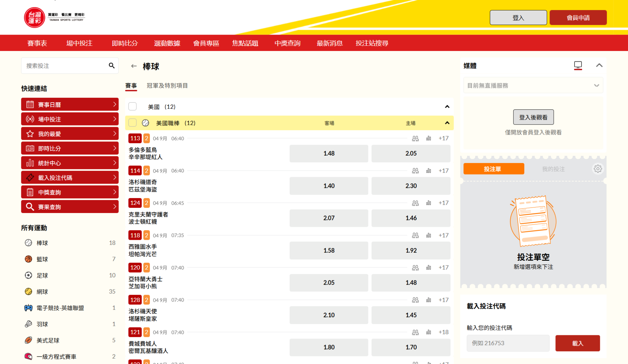Tick the 美國 (12) checkbox
This screenshot has width=628, height=364.
132,107
